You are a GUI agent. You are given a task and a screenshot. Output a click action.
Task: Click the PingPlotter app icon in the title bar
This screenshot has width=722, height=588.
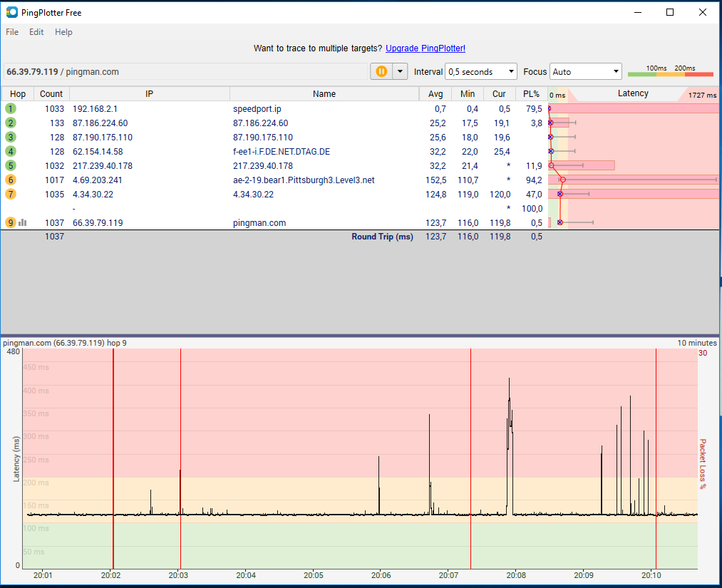(x=11, y=12)
